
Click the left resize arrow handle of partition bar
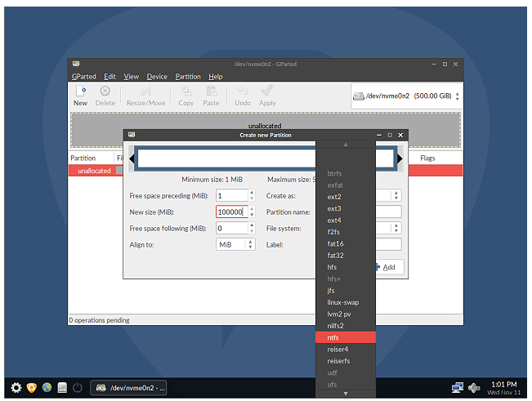coord(132,158)
